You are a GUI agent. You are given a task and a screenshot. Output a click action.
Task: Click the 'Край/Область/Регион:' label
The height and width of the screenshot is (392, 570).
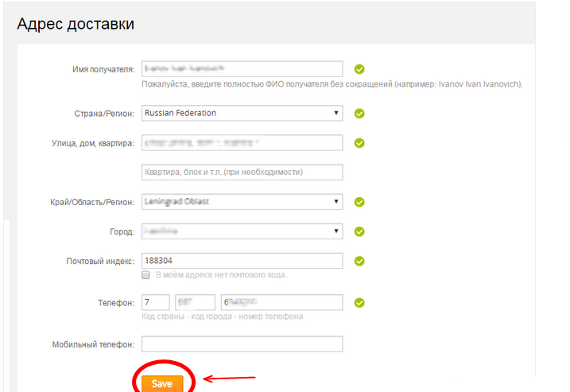(92, 202)
